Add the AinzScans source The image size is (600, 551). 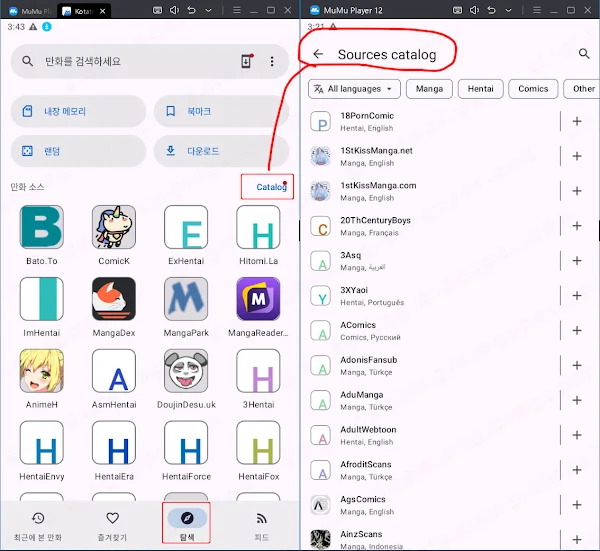coord(577,540)
